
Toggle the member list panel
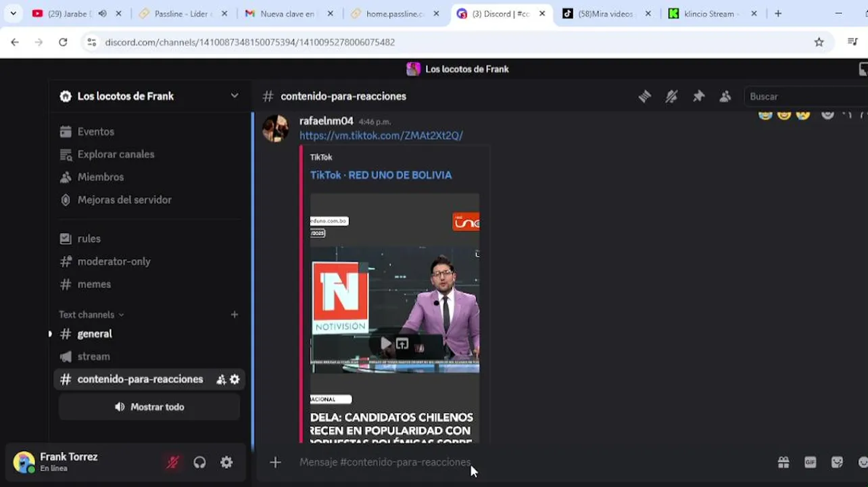[x=725, y=97]
